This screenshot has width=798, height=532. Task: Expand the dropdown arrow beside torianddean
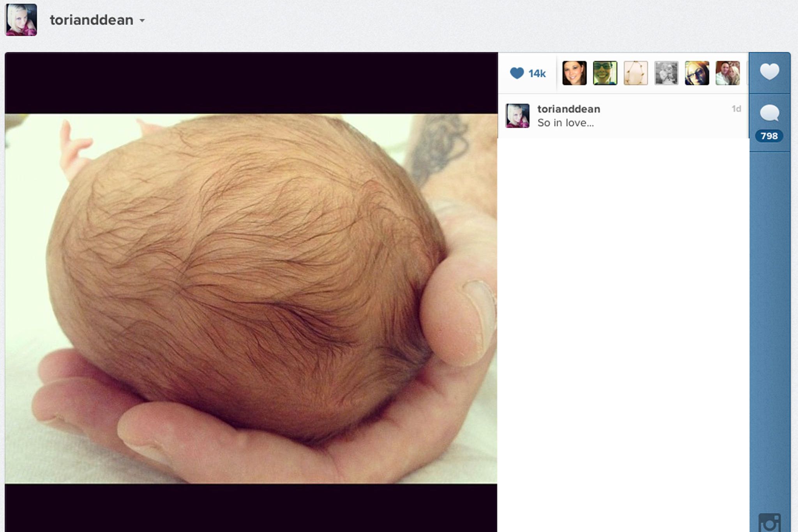point(142,21)
